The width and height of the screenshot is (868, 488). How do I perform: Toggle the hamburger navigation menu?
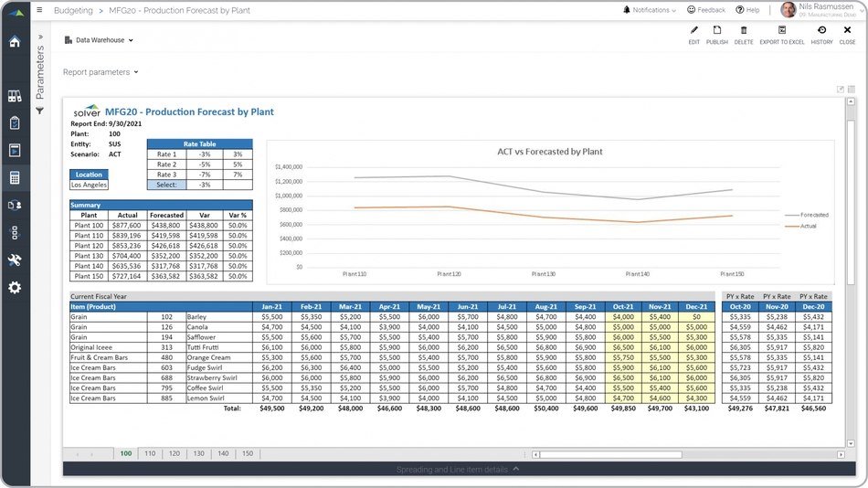39,10
